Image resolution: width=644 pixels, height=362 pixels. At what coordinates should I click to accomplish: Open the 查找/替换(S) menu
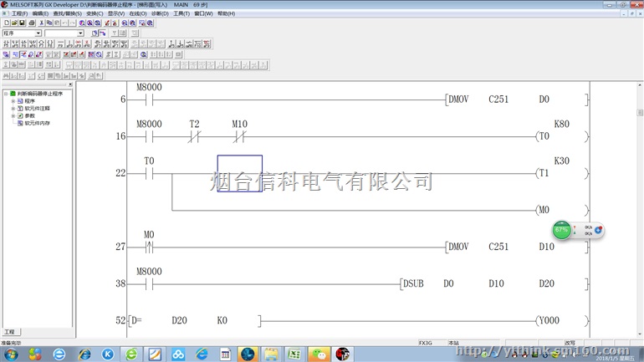click(x=67, y=13)
